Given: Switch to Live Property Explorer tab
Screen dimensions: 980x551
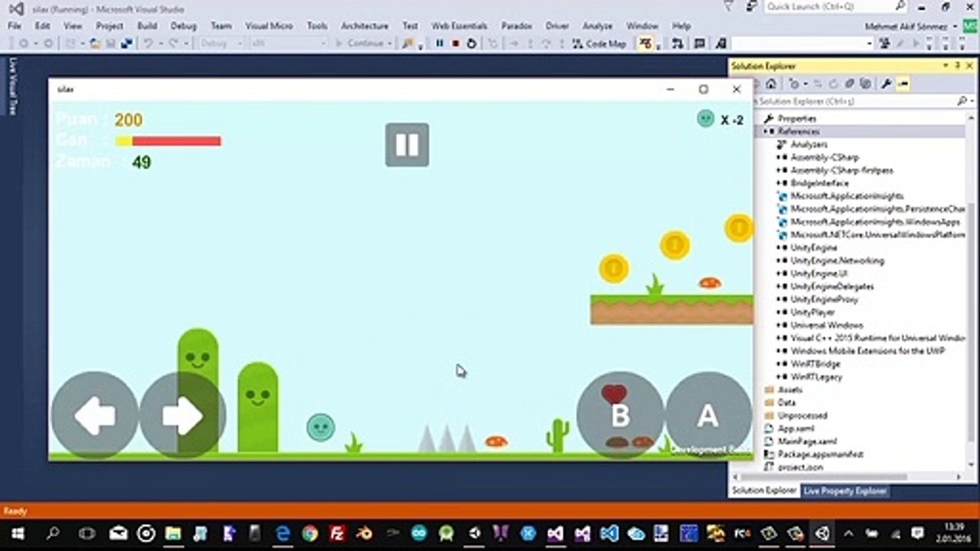Looking at the screenshot, I should 844,491.
